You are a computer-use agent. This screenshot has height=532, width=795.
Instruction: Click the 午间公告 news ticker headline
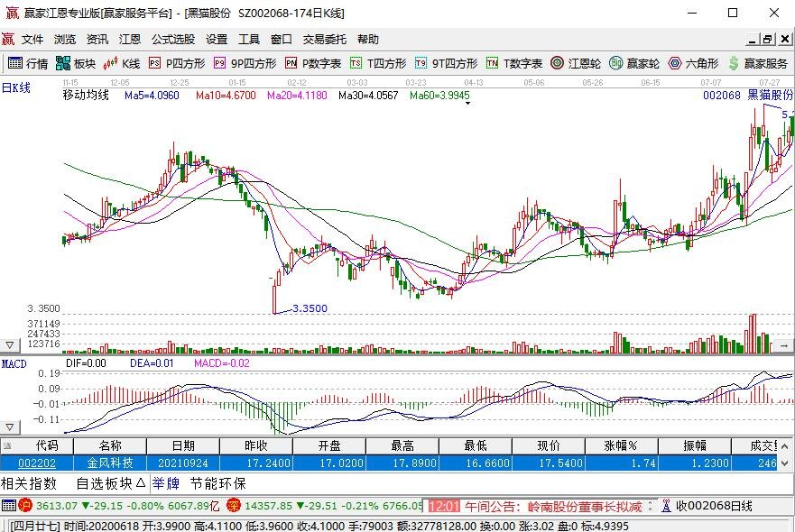coord(553,506)
